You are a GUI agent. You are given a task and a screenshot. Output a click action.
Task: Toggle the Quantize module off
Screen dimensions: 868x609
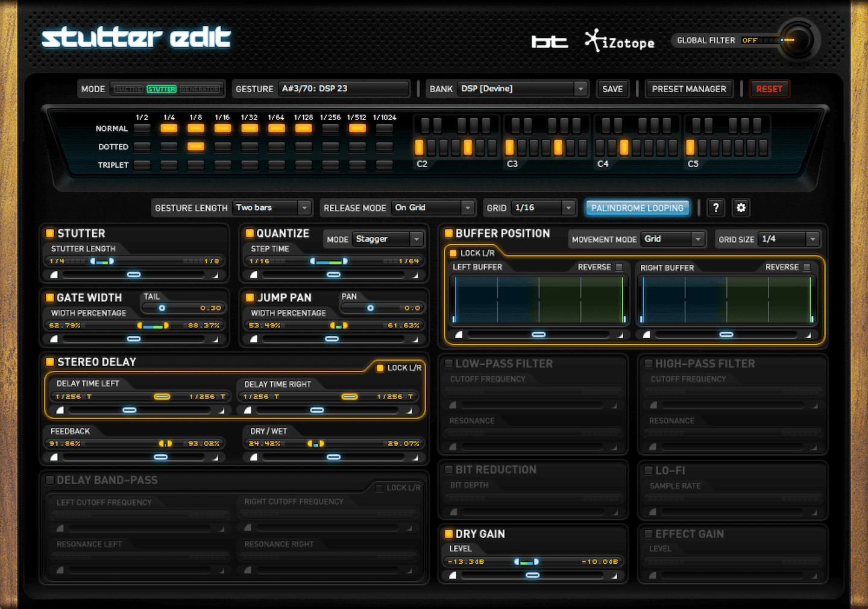(x=250, y=233)
